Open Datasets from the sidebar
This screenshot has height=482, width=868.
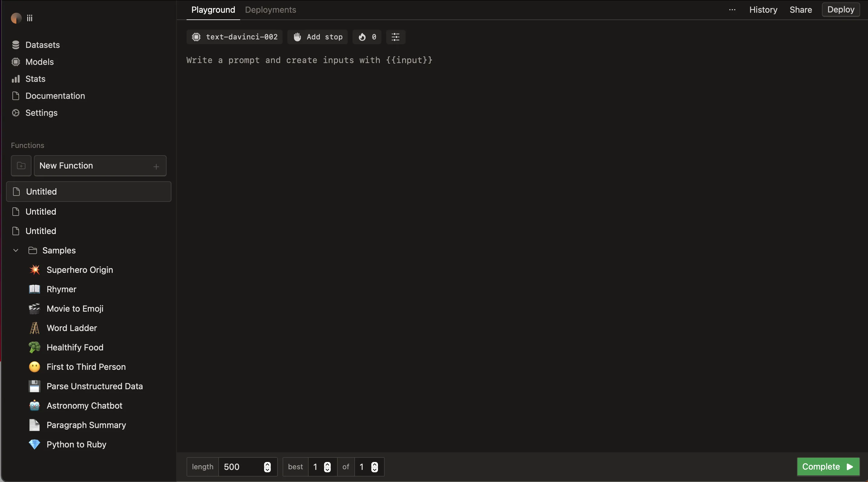pos(42,45)
